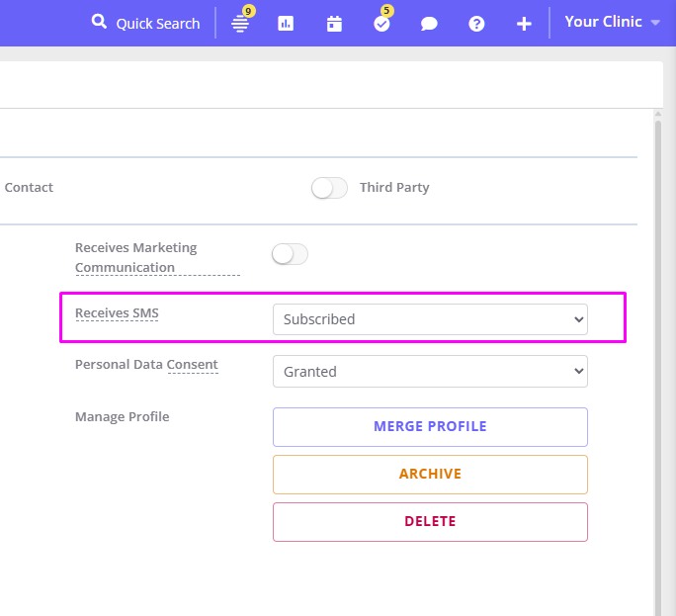Enable the Third Party toggle
Screen dimensions: 676x616
pos(329,188)
